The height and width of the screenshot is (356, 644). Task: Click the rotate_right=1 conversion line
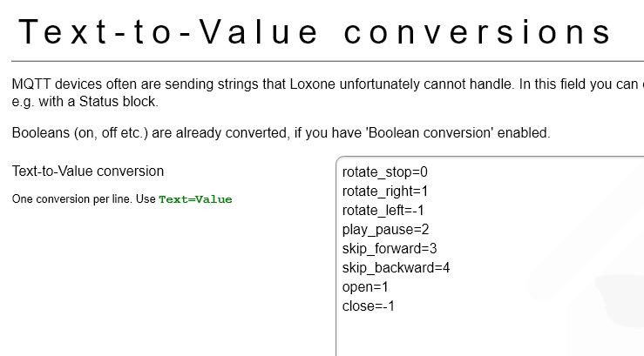point(385,191)
